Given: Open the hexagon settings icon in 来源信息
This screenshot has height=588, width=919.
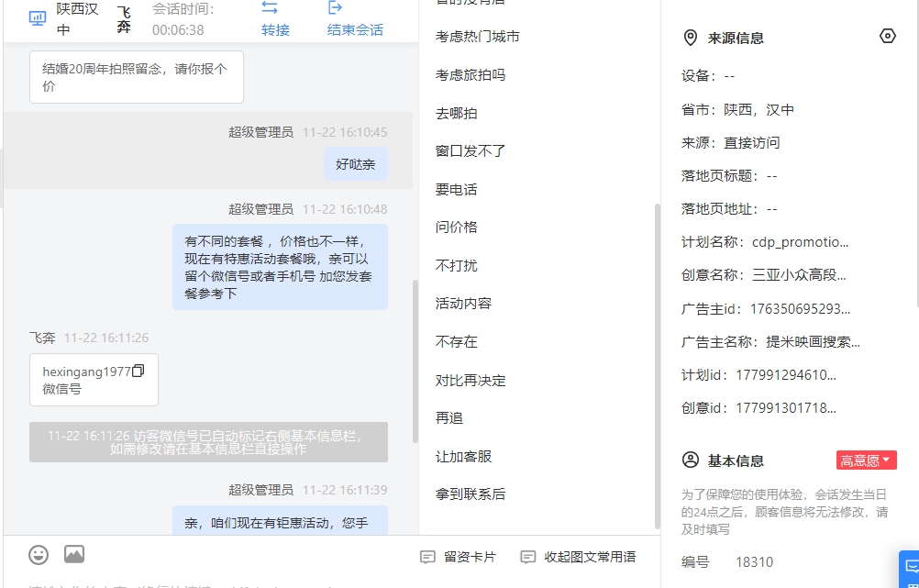Looking at the screenshot, I should click(x=887, y=37).
